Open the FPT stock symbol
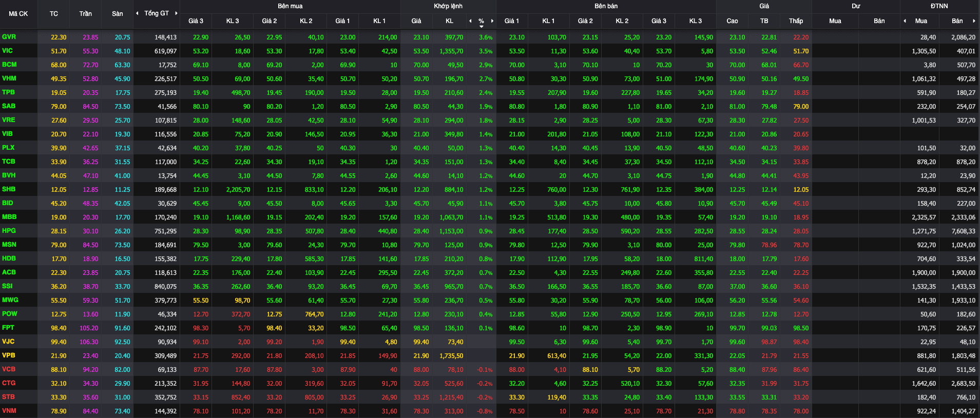Image resolution: width=980 pixels, height=418 pixels. coord(9,328)
